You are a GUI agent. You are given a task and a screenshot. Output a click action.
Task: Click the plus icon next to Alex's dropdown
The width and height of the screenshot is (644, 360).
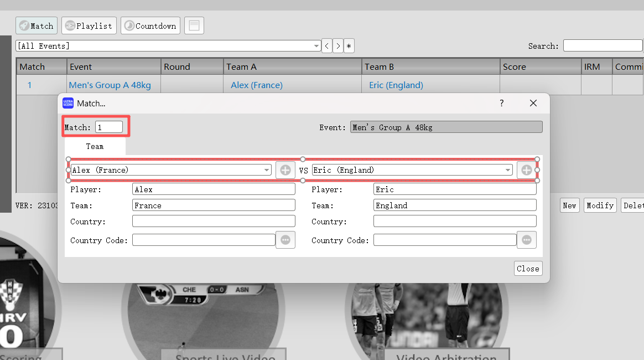[285, 169]
